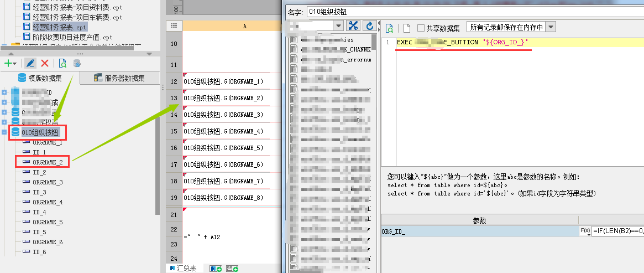Screen dimensions: 644x273
Task: Toggle the 共享数据集 checkbox
Action: coord(421,28)
